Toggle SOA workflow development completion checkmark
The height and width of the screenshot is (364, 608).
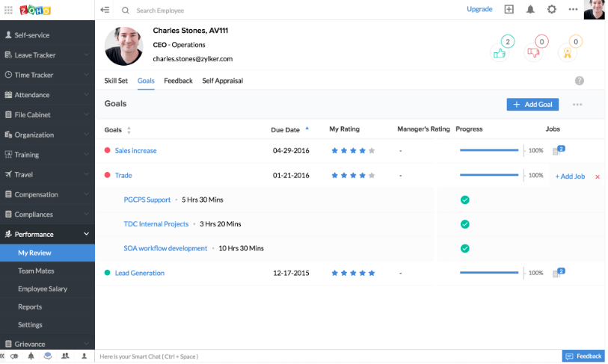point(464,248)
